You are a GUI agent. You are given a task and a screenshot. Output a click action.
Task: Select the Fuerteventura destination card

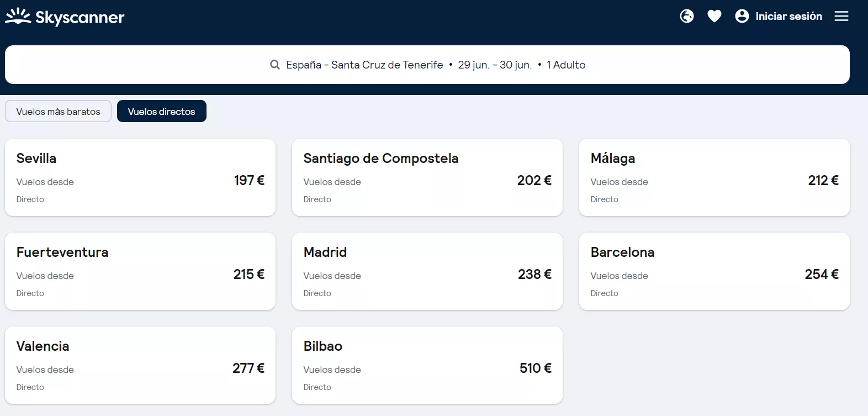140,271
